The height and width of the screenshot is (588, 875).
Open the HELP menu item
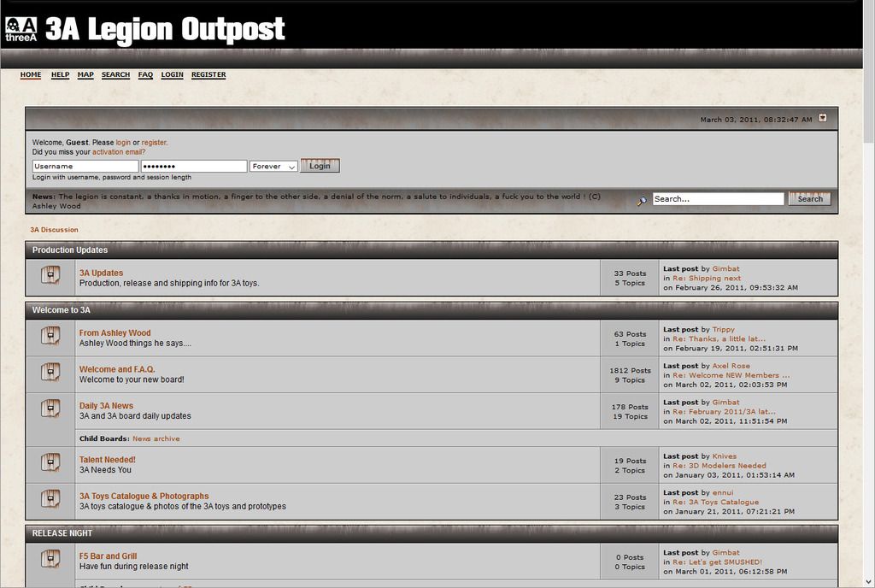[x=61, y=74]
